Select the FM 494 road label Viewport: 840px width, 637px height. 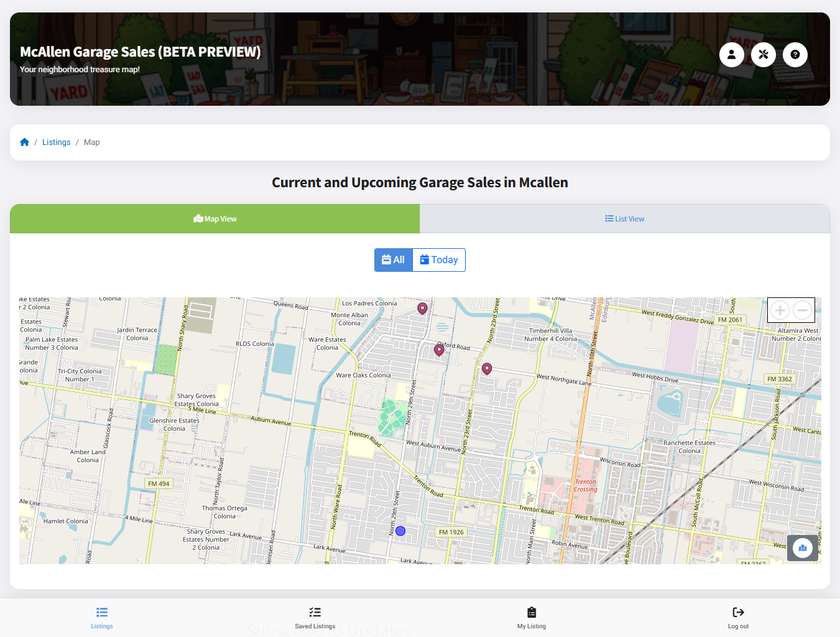click(159, 483)
